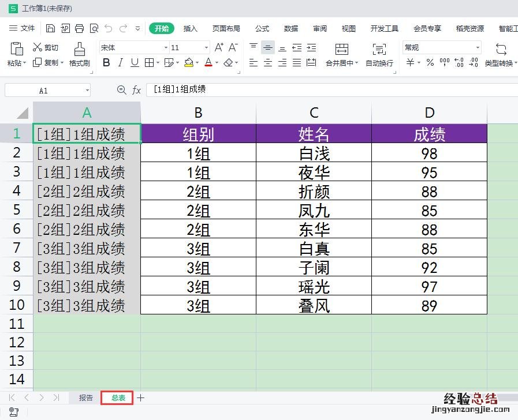
Task: Open the 插入 ribbon tab
Action: (190, 28)
